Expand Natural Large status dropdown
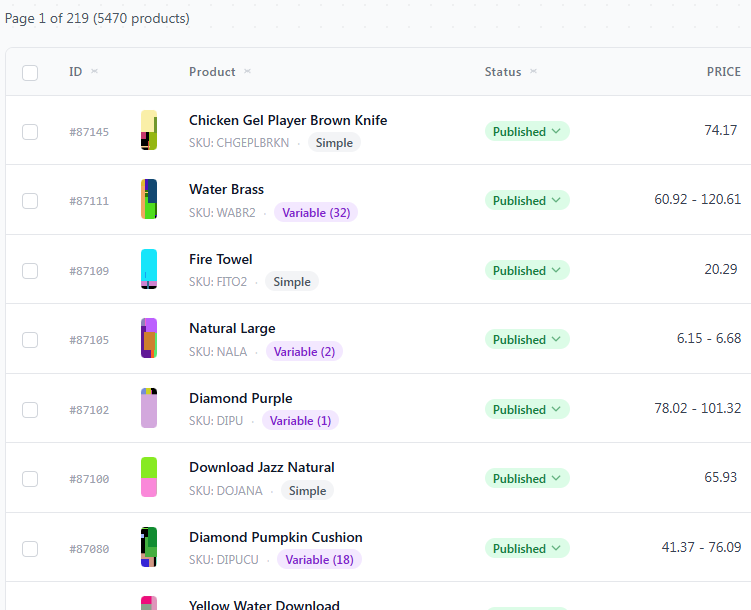751x610 pixels. [x=527, y=339]
